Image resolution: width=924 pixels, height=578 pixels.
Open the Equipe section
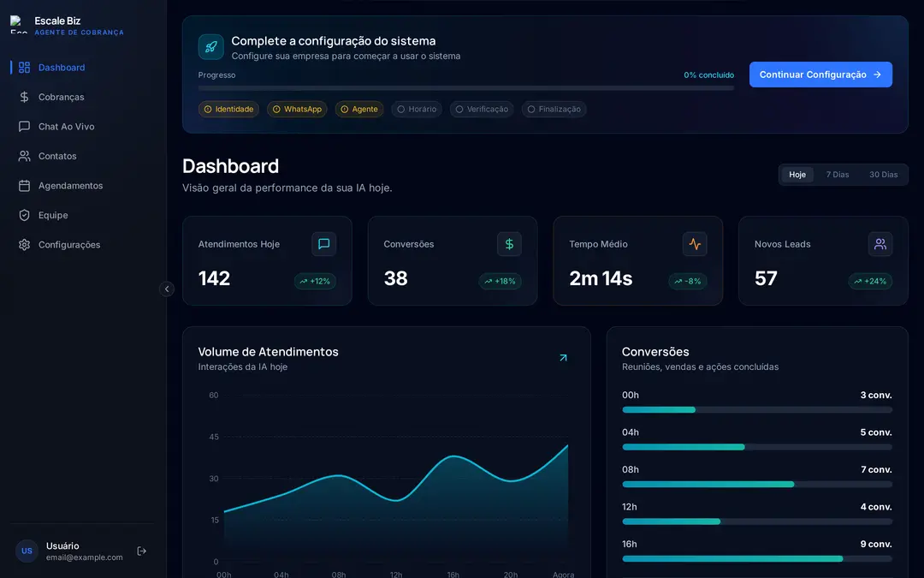pyautogui.click(x=83, y=215)
